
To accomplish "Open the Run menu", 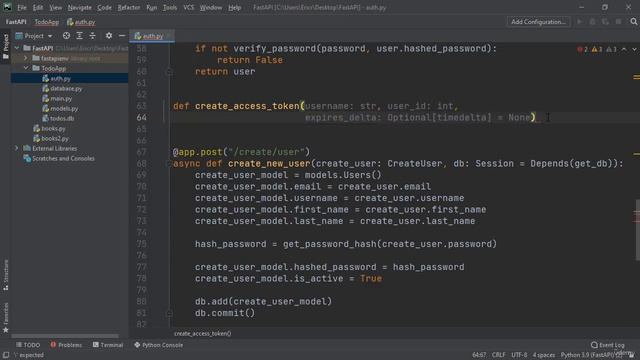I will pyautogui.click(x=151, y=7).
